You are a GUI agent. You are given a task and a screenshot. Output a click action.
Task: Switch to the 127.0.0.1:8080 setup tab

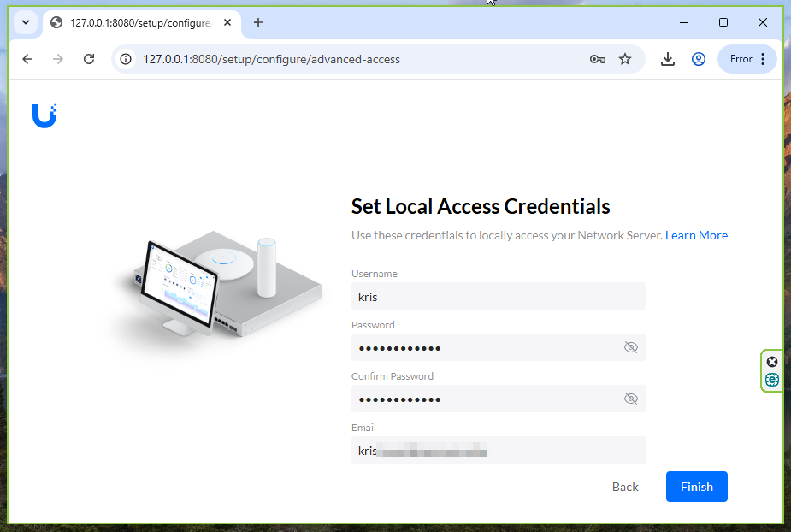137,22
